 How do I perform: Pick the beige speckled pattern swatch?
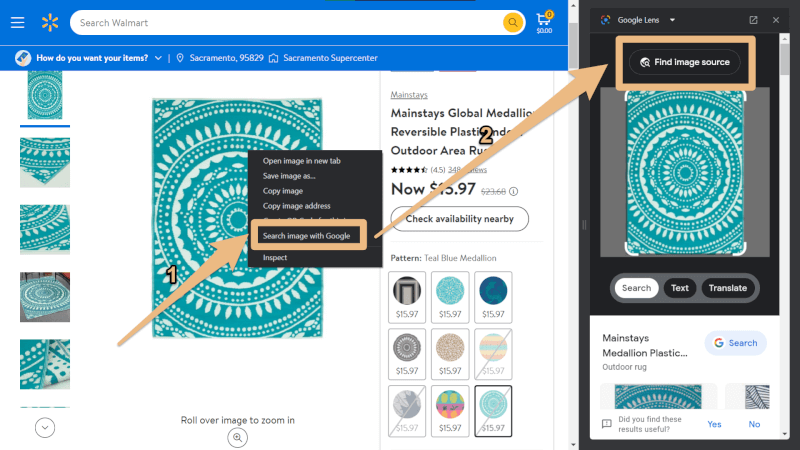(450, 354)
